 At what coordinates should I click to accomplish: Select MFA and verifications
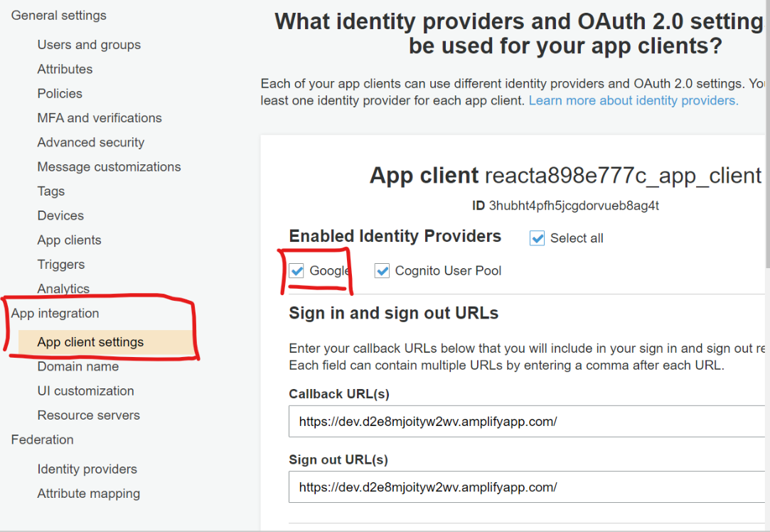100,118
